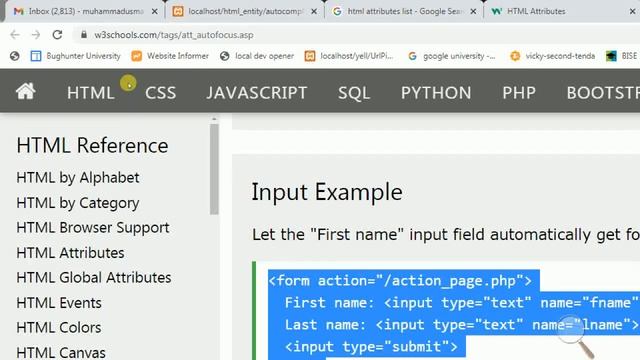Open the localhost/yell/UrlPi bookmark

pos(349,56)
